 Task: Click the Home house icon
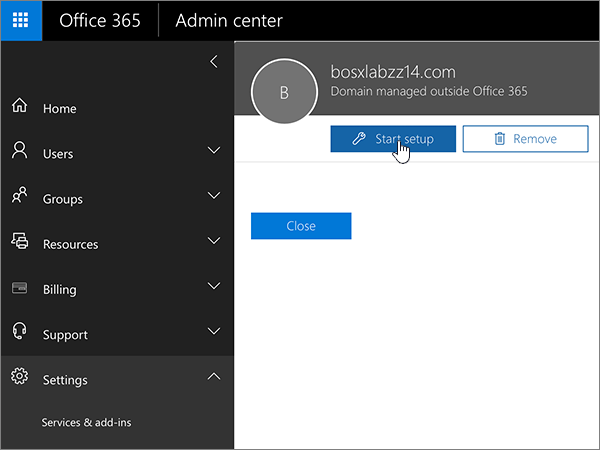coord(19,107)
